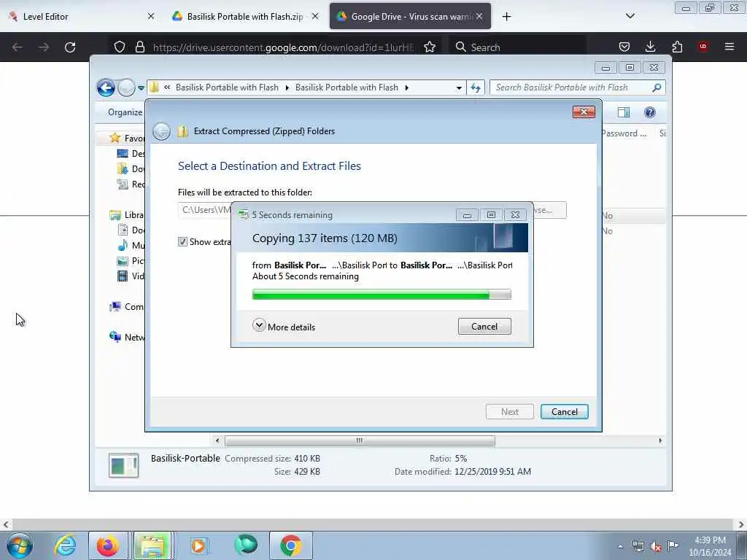Select Favorites in navigation pane
Screen dimensions: 747x560
(127, 138)
